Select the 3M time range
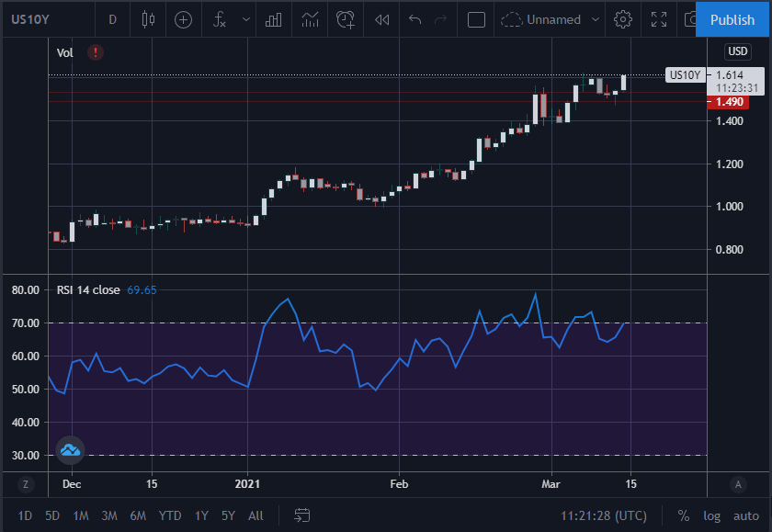Screen dimensions: 772x532 point(109,515)
